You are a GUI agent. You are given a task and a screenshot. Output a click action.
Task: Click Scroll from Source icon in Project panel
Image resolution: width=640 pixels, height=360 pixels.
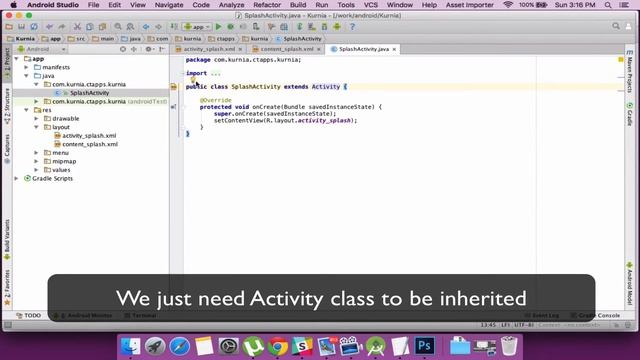point(122,49)
